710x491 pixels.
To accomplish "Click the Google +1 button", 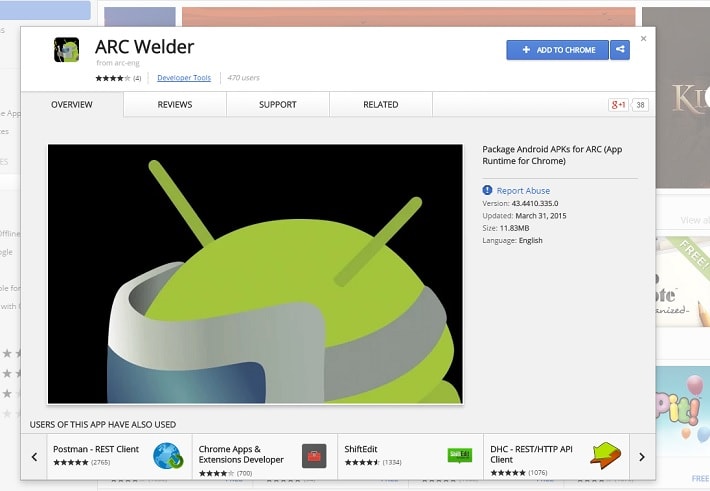I will coord(618,105).
